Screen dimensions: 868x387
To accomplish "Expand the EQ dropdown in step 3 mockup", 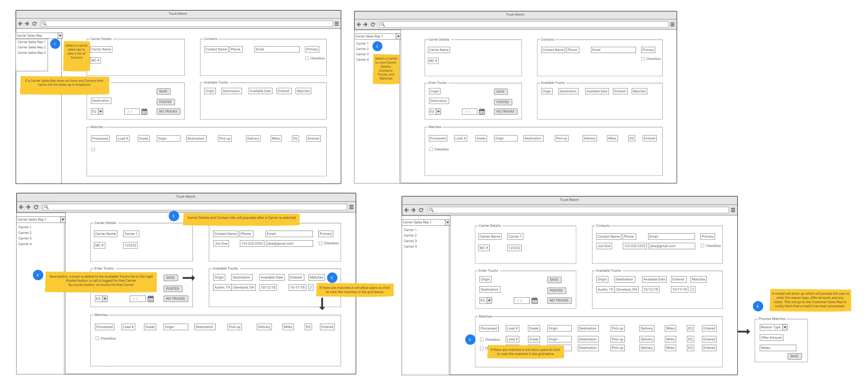I will click(105, 299).
